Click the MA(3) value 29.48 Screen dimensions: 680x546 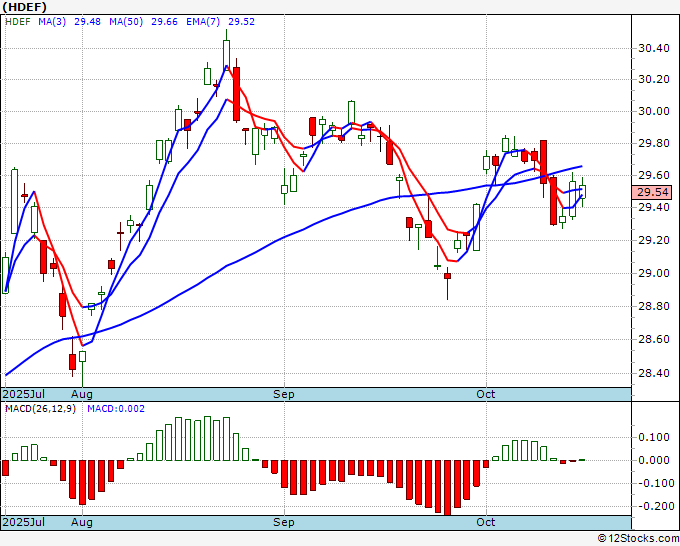pyautogui.click(x=87, y=22)
